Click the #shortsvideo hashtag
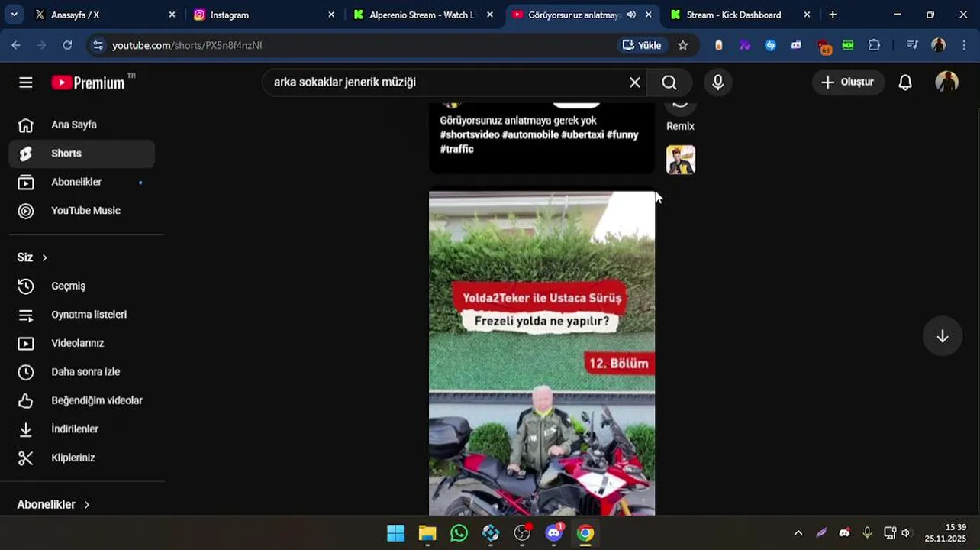This screenshot has height=550, width=980. click(469, 134)
